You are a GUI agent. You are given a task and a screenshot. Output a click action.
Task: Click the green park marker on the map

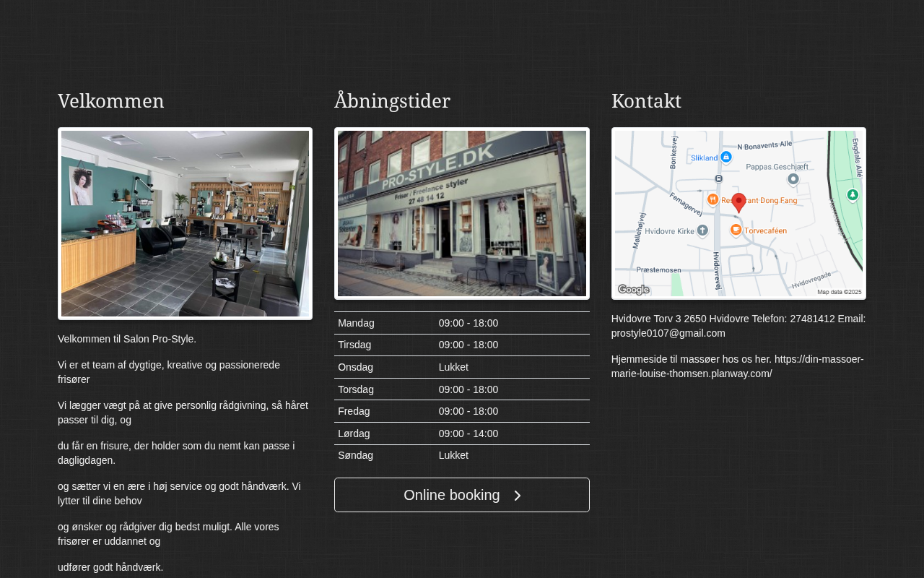[x=853, y=195]
